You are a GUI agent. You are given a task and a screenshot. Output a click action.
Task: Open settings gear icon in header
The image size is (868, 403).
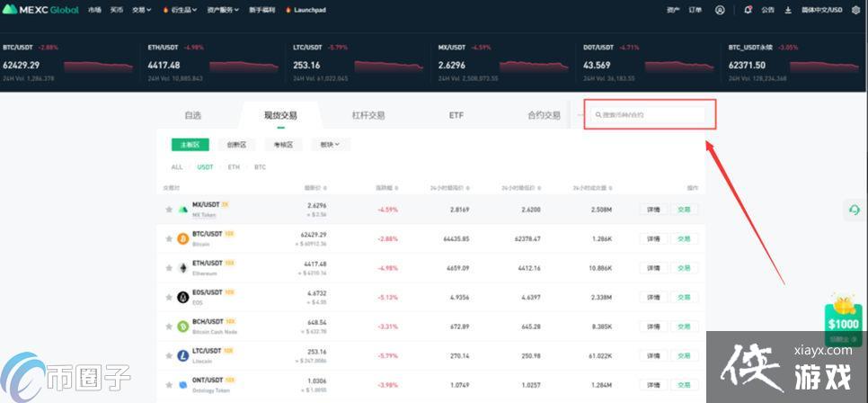(x=855, y=10)
